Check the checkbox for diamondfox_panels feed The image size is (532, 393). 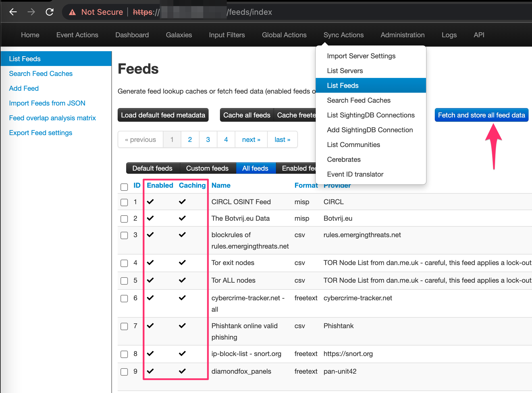click(x=124, y=371)
